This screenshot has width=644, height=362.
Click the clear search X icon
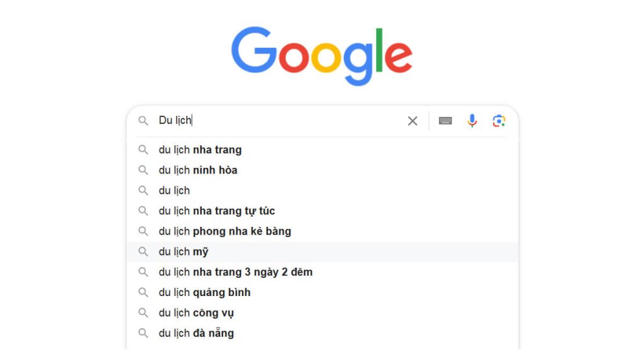(413, 121)
